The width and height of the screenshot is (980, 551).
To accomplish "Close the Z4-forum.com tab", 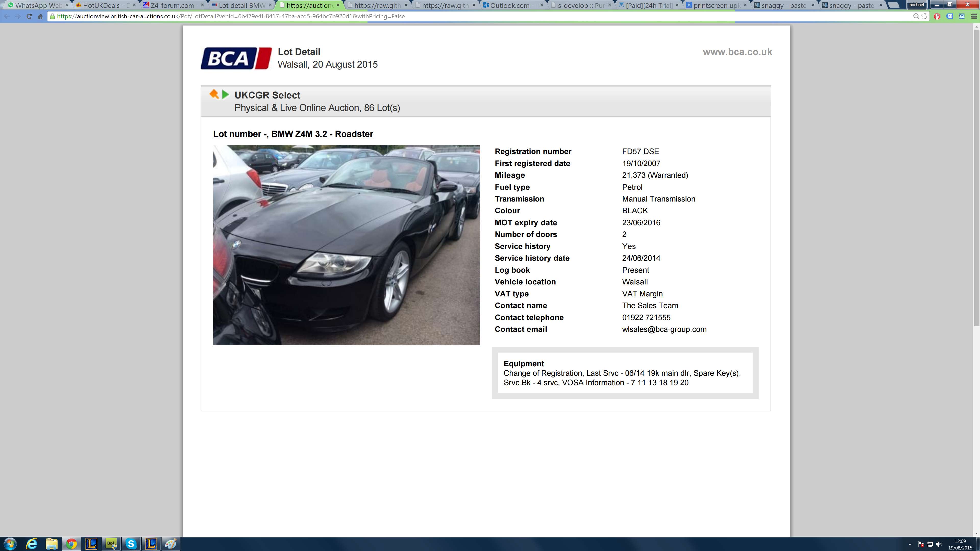I will tap(202, 5).
